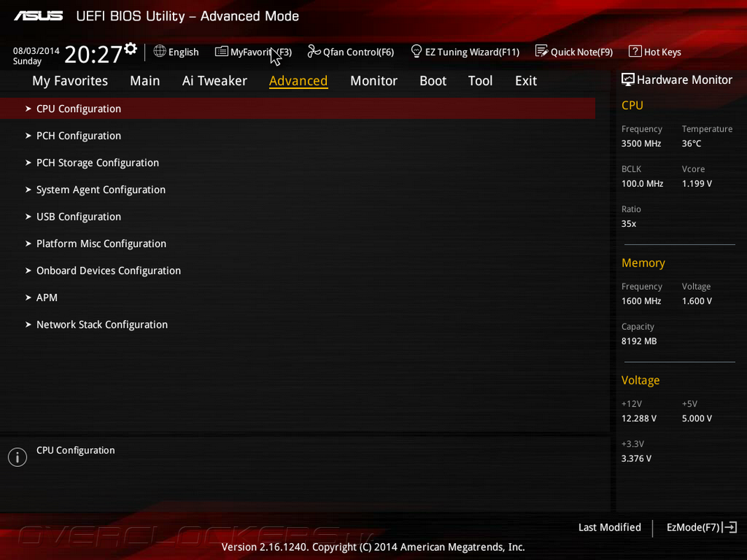Open CPU Configuration submenu
The height and width of the screenshot is (560, 747).
(298, 108)
